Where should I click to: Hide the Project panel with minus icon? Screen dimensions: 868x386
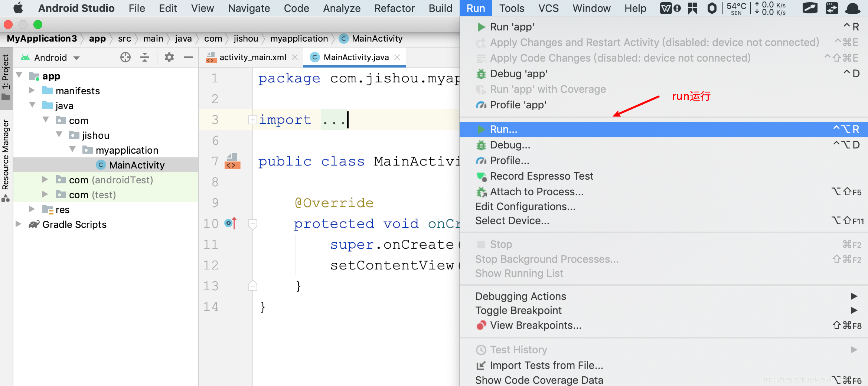pos(189,57)
